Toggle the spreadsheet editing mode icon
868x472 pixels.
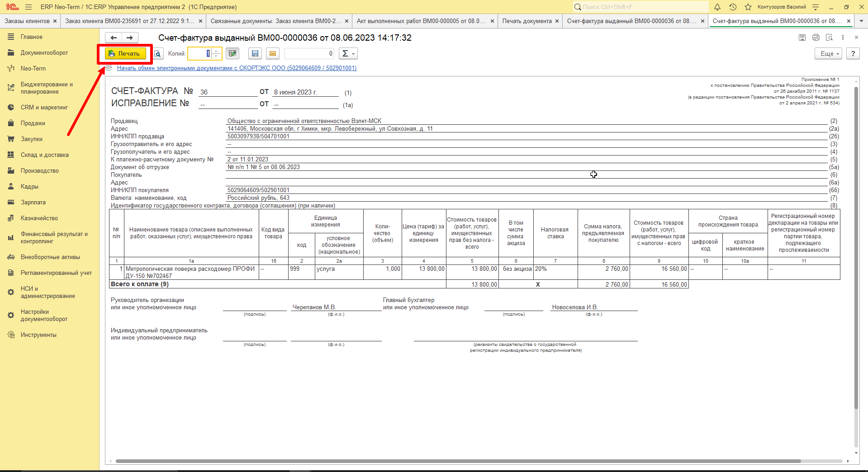pyautogui.click(x=232, y=53)
